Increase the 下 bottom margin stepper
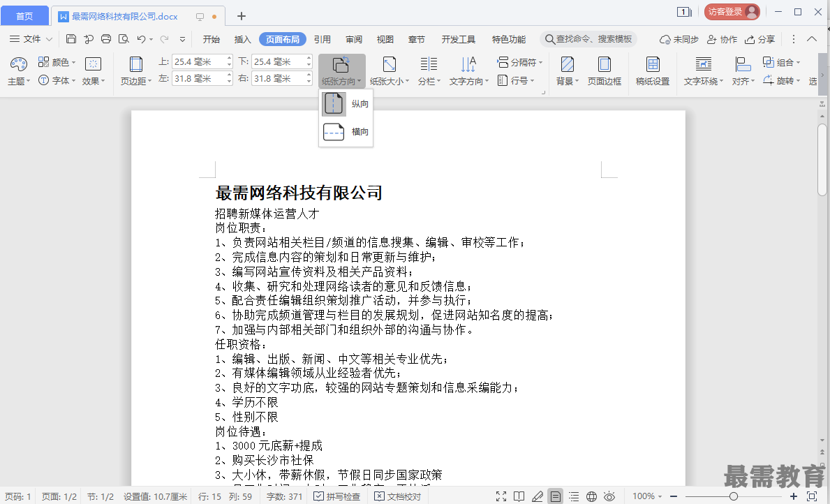This screenshot has height=504, width=830. [x=309, y=58]
